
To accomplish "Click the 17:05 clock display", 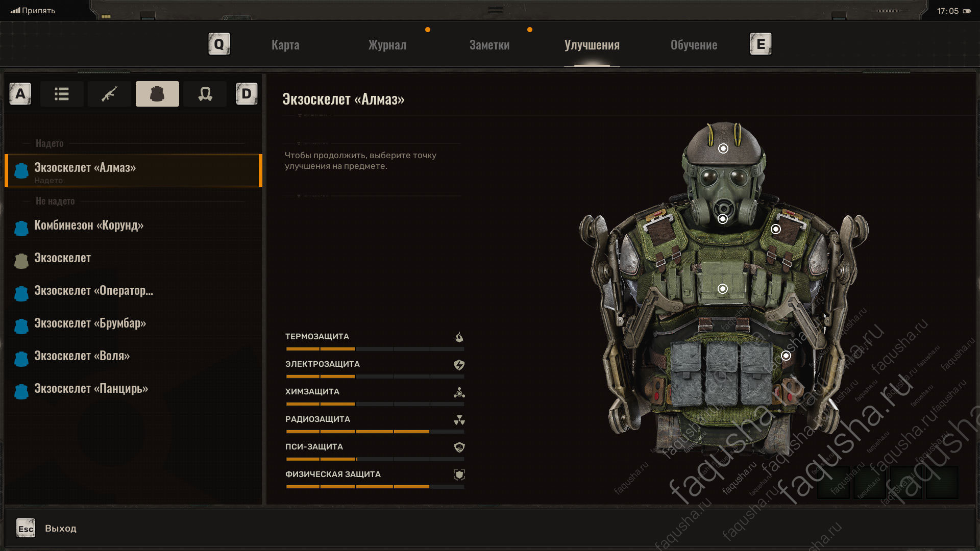I will point(948,11).
